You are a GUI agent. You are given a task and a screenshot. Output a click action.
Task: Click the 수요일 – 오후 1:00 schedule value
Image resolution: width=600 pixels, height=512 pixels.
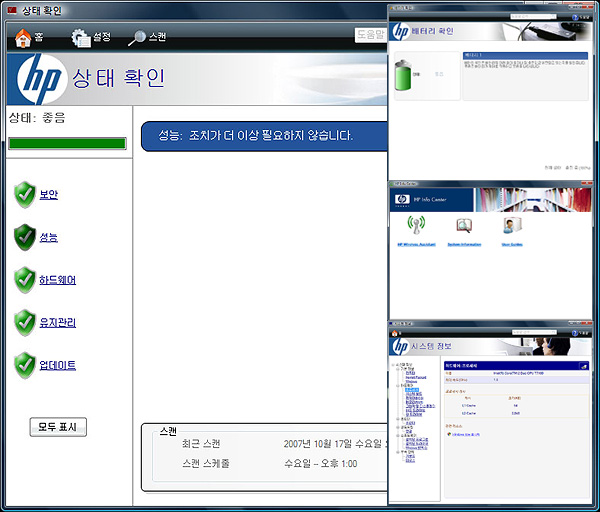pos(320,464)
